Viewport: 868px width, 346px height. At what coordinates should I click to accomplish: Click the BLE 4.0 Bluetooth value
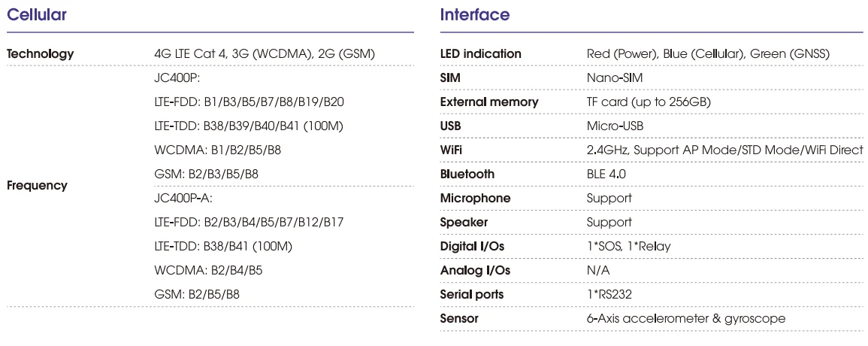[606, 175]
